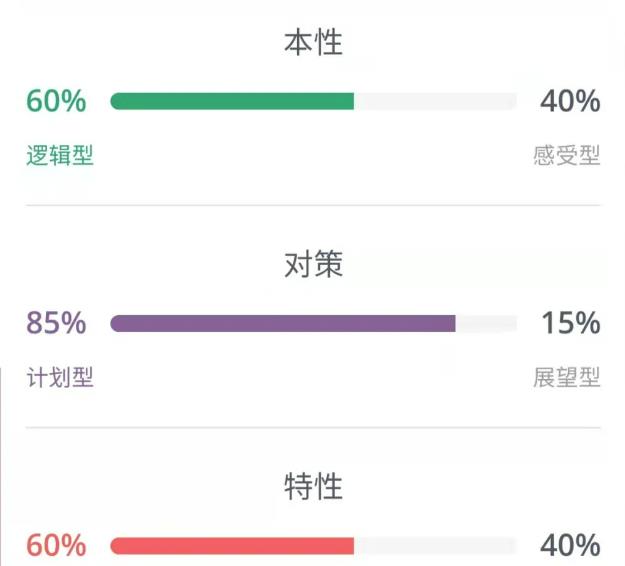625x566 pixels.
Task: Click the 40% value beside 本性 bar
Action: coord(570,101)
